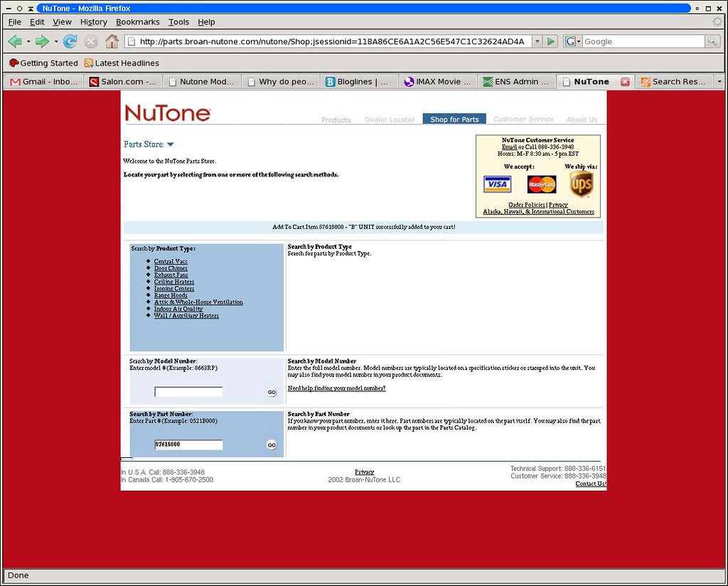The width and height of the screenshot is (728, 586).
Task: Focus the part number field containing 87618000
Action: (x=188, y=445)
